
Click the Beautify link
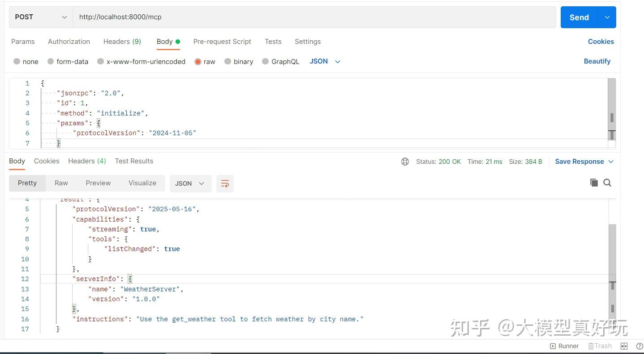[x=597, y=61]
